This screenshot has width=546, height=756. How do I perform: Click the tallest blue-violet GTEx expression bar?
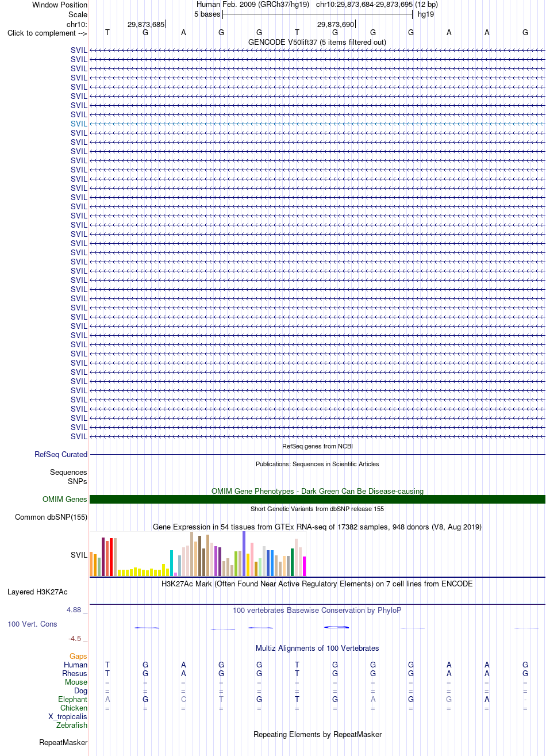[x=244, y=554]
